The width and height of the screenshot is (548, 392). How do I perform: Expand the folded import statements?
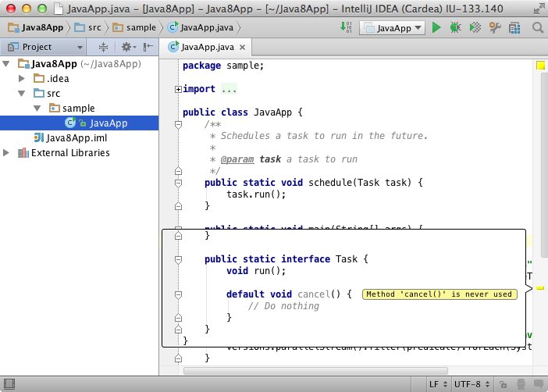click(178, 89)
